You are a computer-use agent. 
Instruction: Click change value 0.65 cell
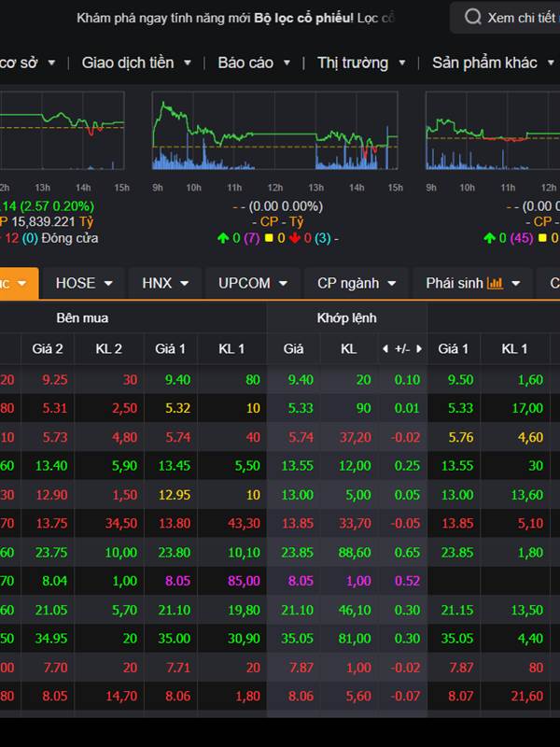pos(407,552)
